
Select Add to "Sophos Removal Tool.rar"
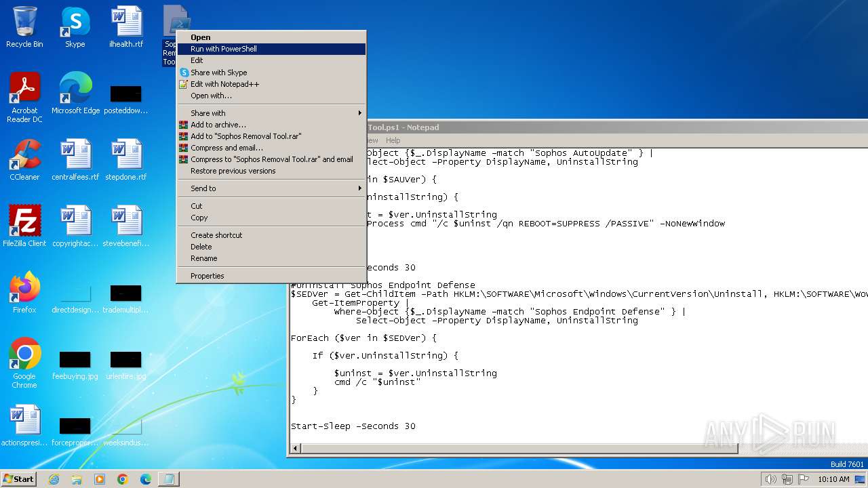point(271,136)
